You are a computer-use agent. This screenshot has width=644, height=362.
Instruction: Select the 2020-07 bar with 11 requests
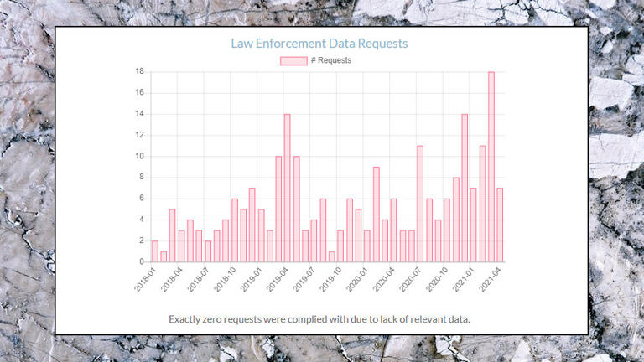tap(420, 204)
